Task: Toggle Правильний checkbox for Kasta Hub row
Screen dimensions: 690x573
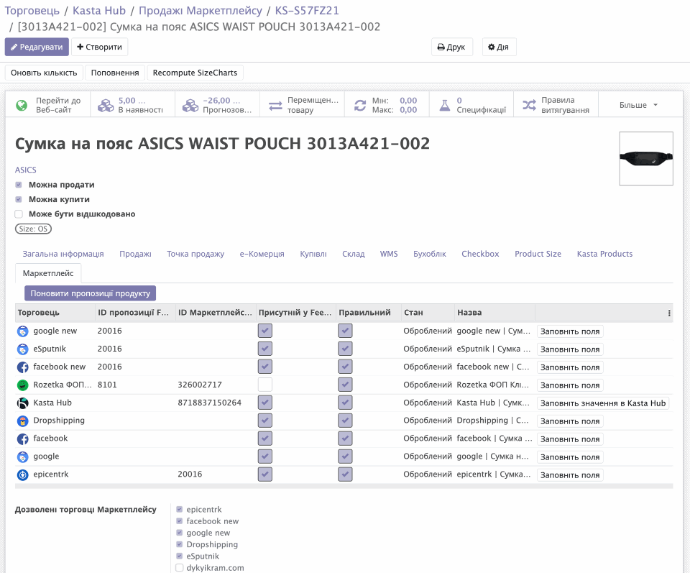Action: point(345,403)
